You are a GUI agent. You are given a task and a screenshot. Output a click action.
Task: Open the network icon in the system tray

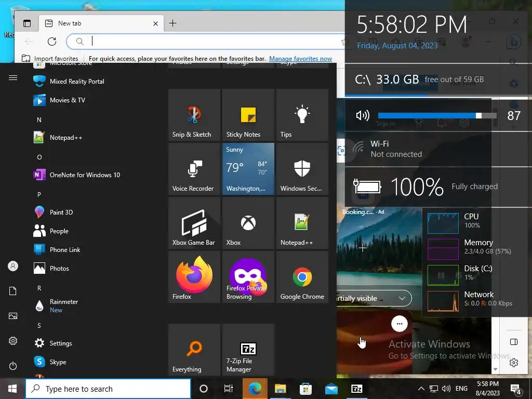pyautogui.click(x=434, y=389)
